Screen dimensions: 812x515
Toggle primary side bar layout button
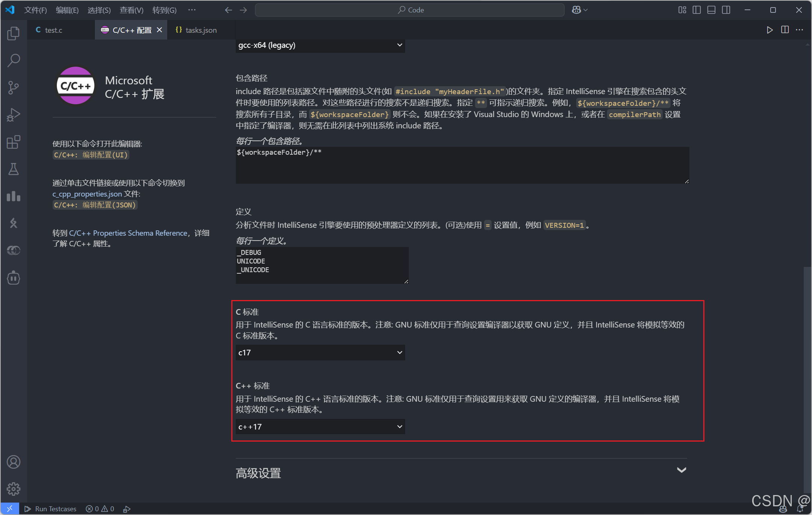point(697,10)
